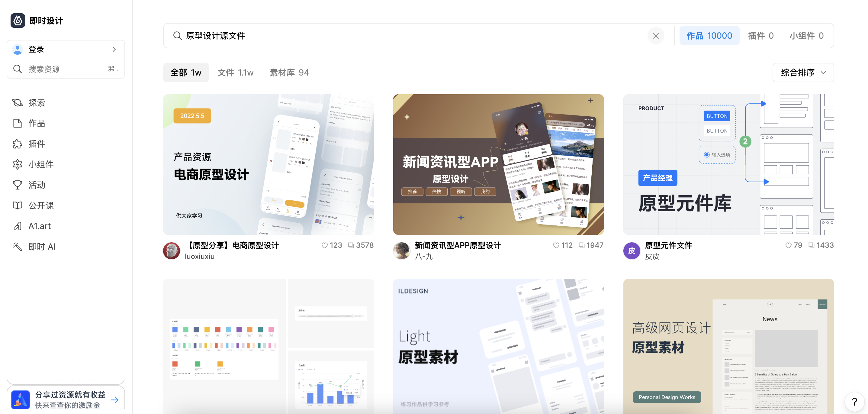Like the work with 112 hearts

click(556, 245)
